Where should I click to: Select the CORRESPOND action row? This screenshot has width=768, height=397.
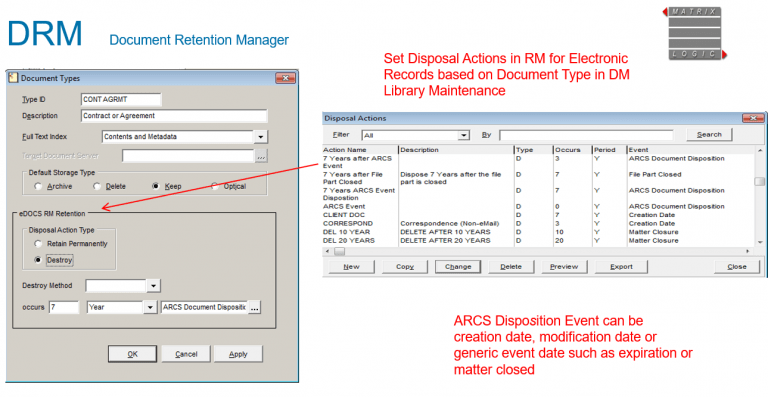[538, 223]
